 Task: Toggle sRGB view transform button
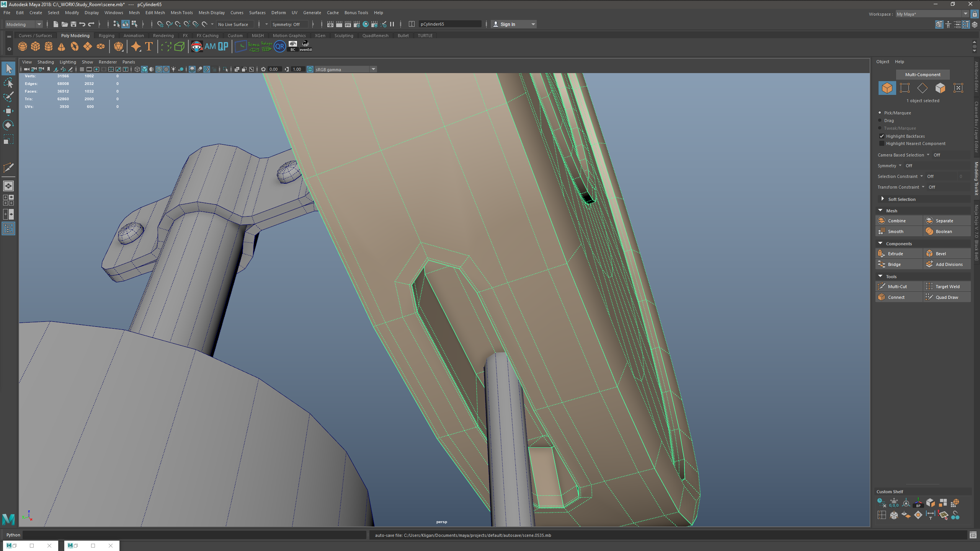[x=310, y=69]
